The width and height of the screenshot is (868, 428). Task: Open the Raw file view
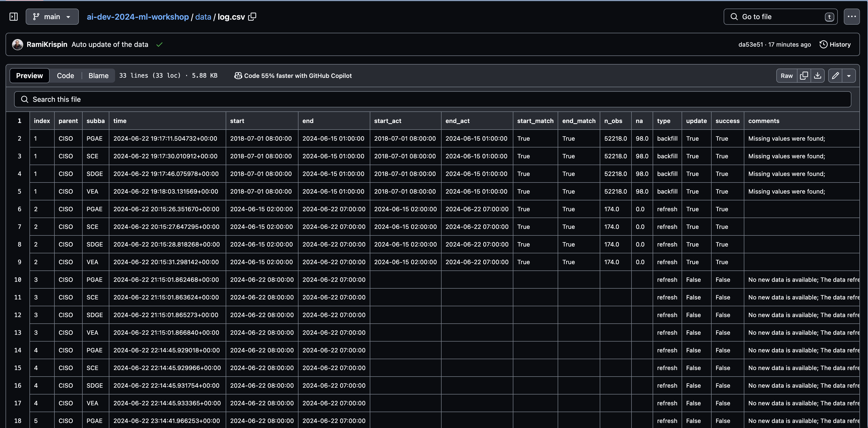[x=786, y=76]
